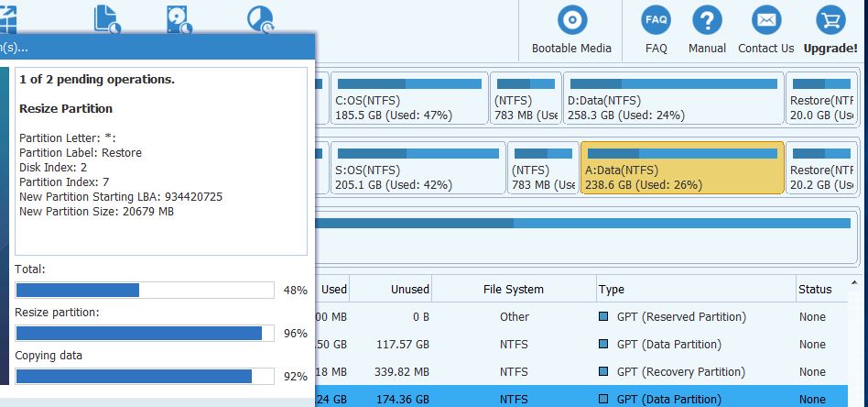The height and width of the screenshot is (407, 868).
Task: Click 'Disk Index: 2' line
Action: [x=53, y=168]
